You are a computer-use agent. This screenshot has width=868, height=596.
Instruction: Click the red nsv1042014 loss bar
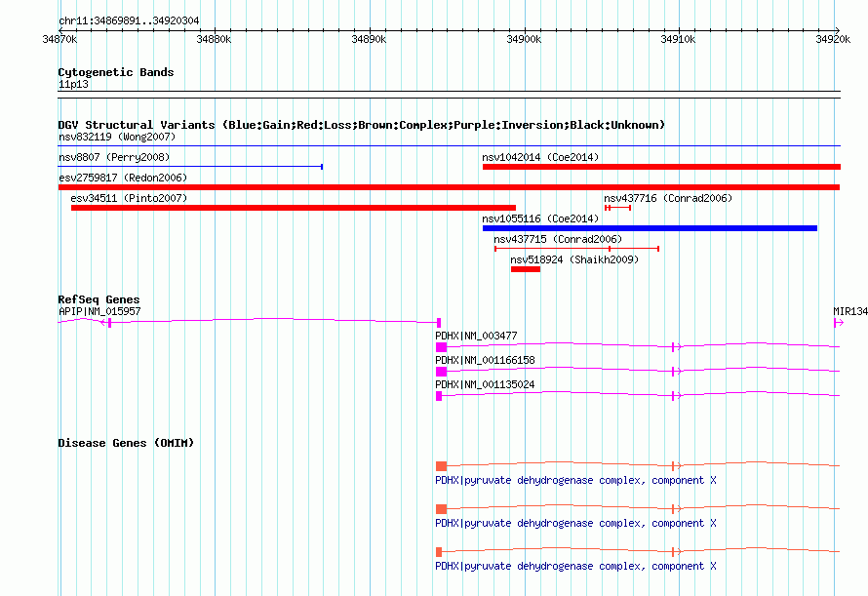pos(661,167)
